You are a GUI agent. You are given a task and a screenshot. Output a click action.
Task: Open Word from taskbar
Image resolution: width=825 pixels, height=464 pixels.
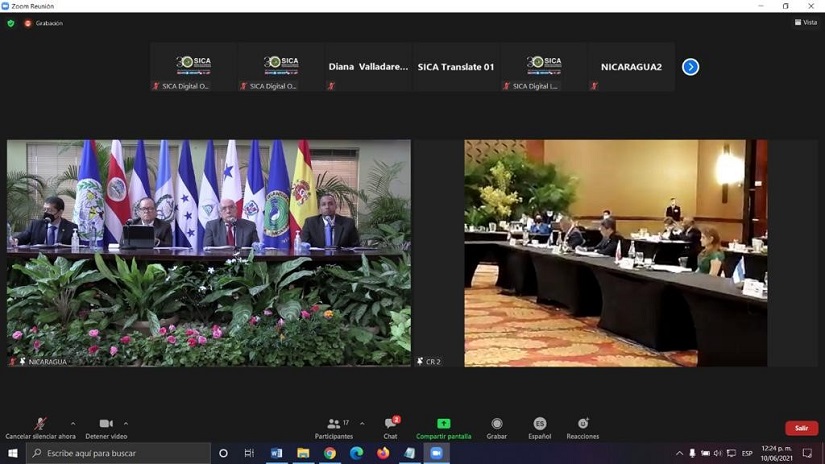tap(276, 453)
